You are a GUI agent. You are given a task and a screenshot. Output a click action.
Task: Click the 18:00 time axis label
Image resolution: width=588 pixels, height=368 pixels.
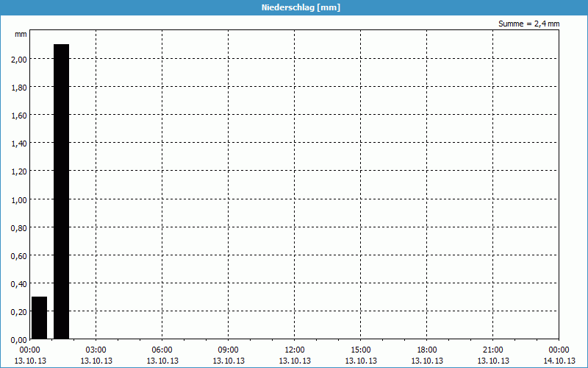coord(427,350)
